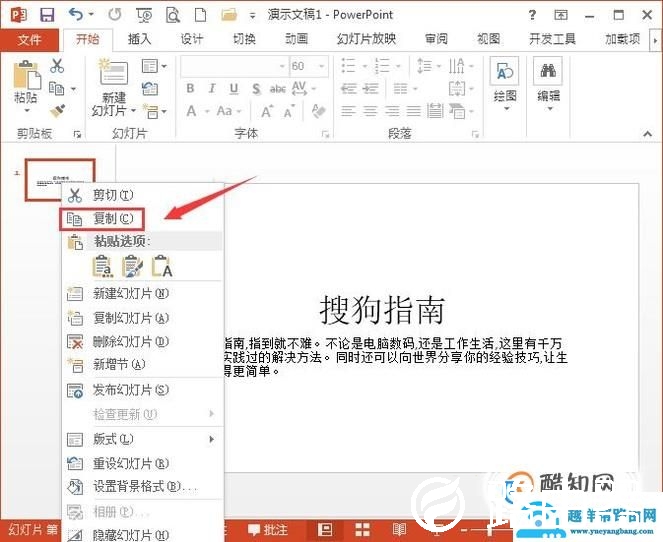The height and width of the screenshot is (542, 663).
Task: Select Keep Text Only paste option
Action: click(162, 266)
